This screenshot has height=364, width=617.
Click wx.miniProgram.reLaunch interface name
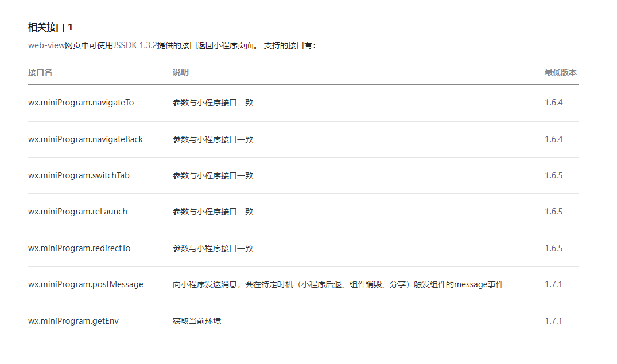click(x=77, y=211)
